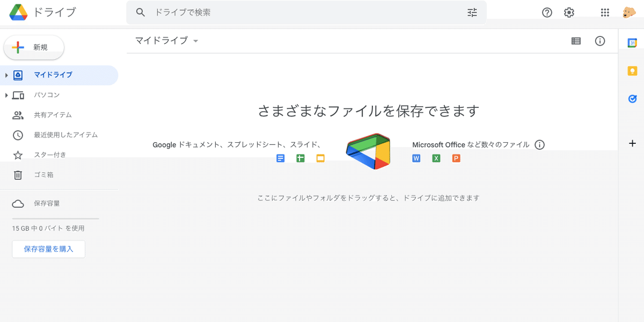Open Google Keep in side panel
The width and height of the screenshot is (644, 322).
coord(632,71)
